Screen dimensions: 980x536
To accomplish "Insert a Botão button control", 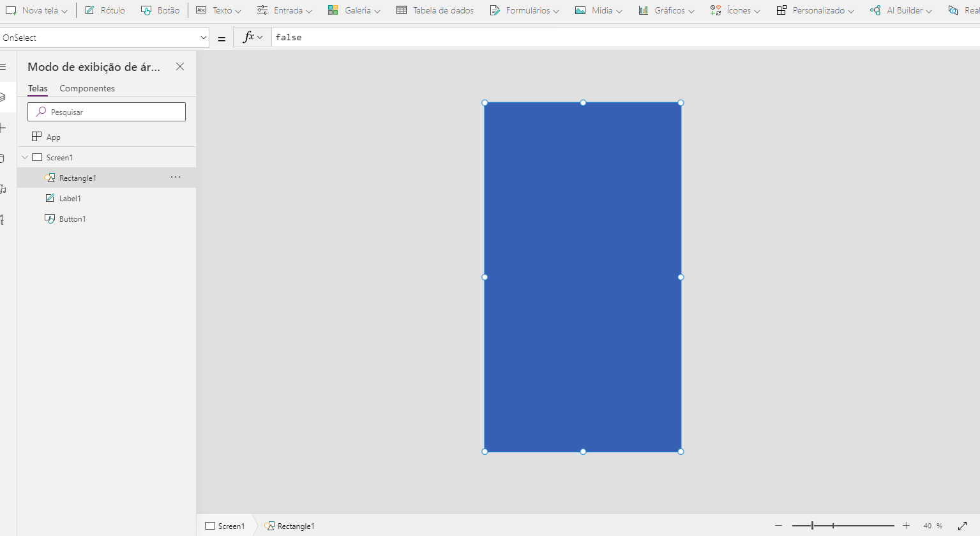I will coord(160,10).
